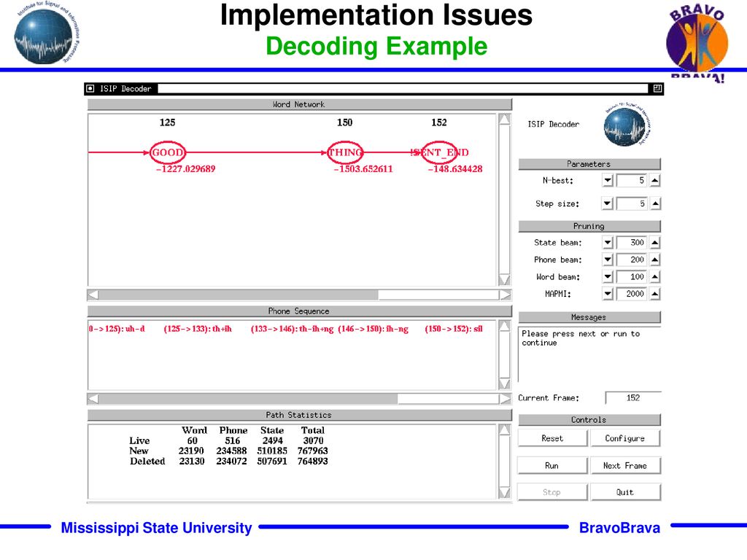Select the THING word node
The image size is (747, 560).
[345, 152]
